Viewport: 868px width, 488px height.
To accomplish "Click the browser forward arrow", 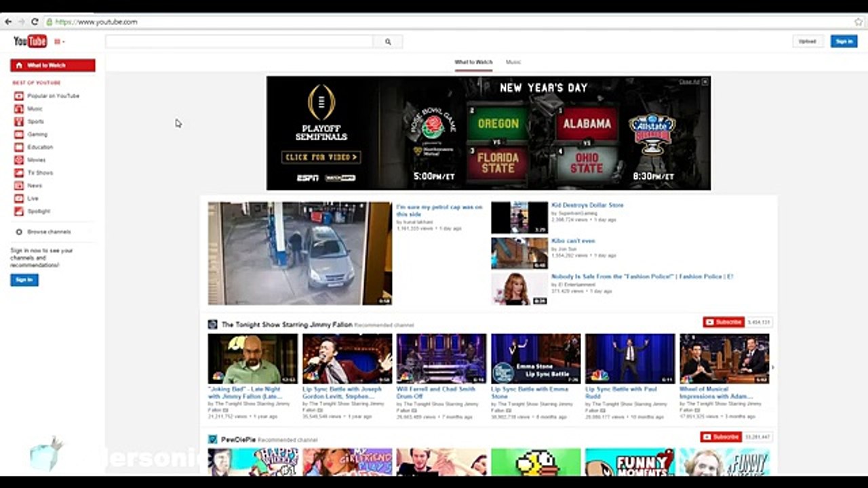I will pyautogui.click(x=21, y=22).
